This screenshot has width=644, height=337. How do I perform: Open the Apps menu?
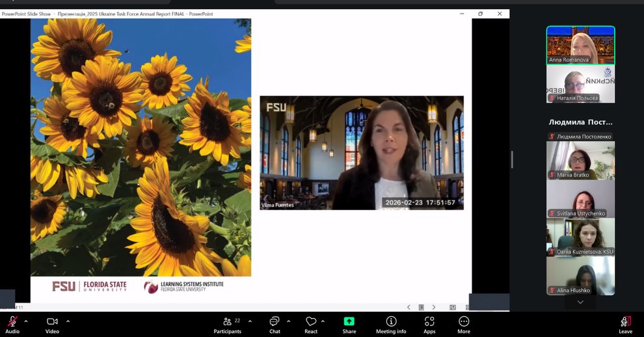pos(429,322)
